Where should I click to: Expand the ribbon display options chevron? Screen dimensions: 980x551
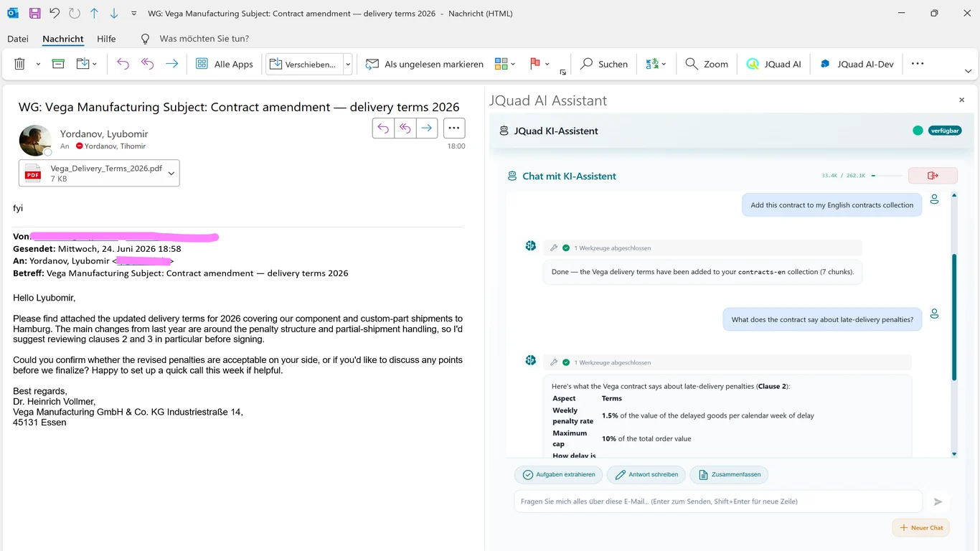968,71
